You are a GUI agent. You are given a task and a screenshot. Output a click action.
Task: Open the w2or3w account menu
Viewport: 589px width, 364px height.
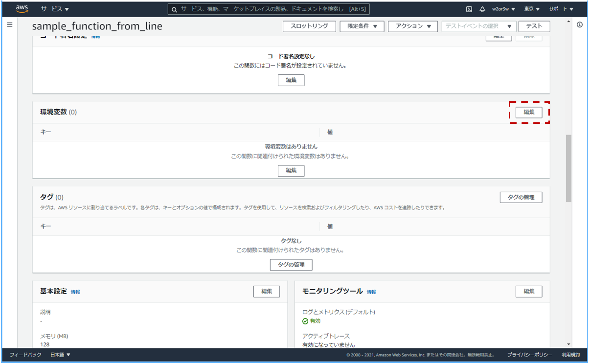coord(500,9)
